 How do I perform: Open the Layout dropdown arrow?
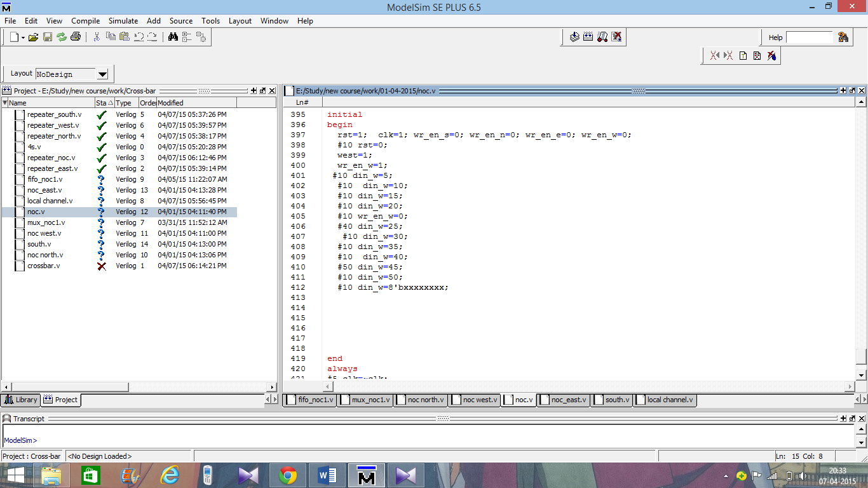102,74
